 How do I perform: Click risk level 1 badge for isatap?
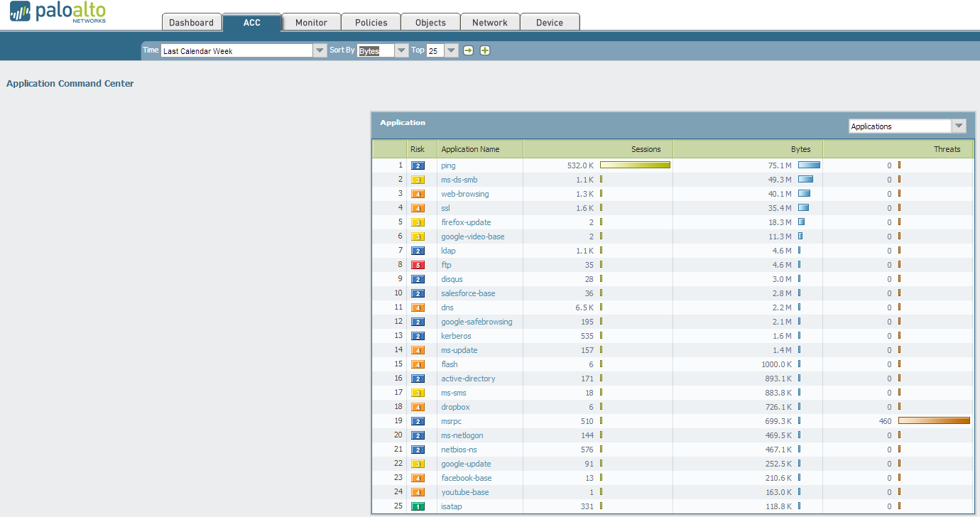pyautogui.click(x=418, y=506)
